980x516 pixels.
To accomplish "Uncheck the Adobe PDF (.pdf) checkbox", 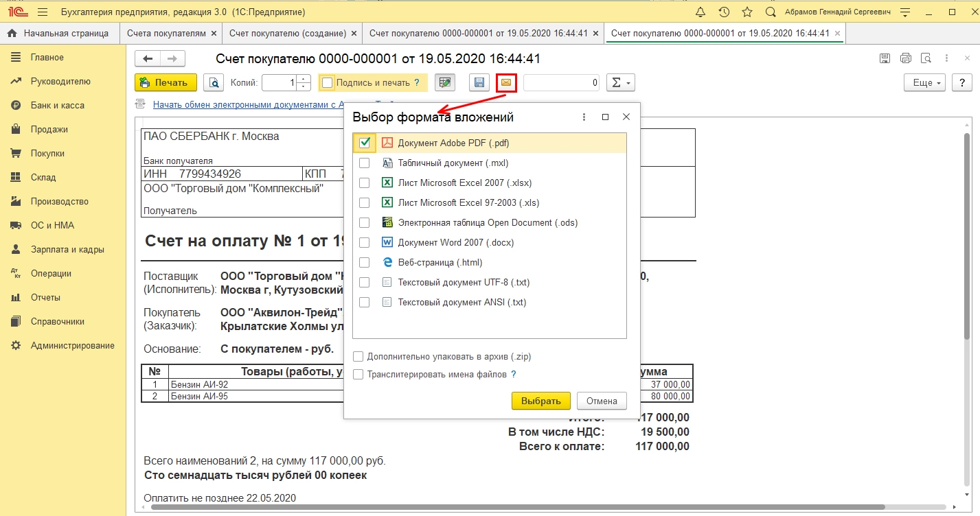I will point(365,143).
